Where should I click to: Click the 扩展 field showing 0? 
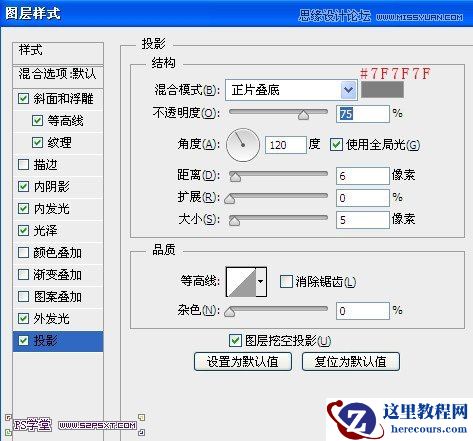(363, 198)
